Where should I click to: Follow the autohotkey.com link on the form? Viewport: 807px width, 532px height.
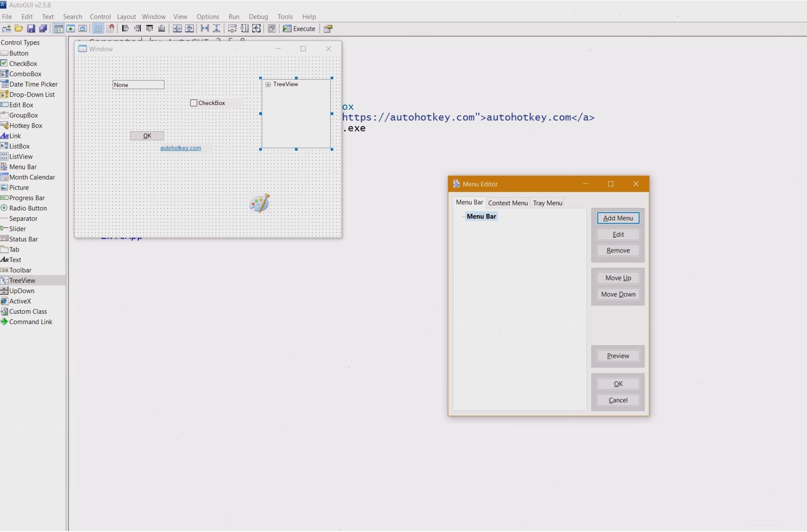[x=181, y=148]
